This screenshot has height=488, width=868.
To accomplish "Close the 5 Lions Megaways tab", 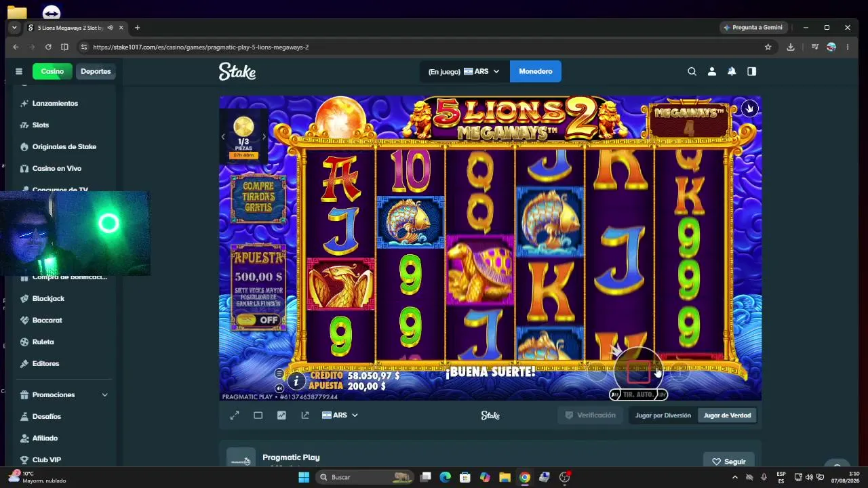I will 121,28.
